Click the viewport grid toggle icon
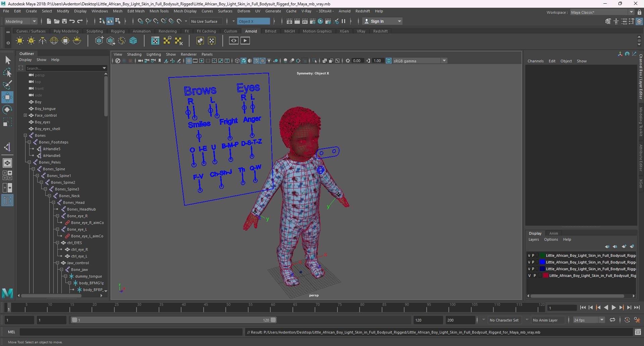 click(x=189, y=61)
